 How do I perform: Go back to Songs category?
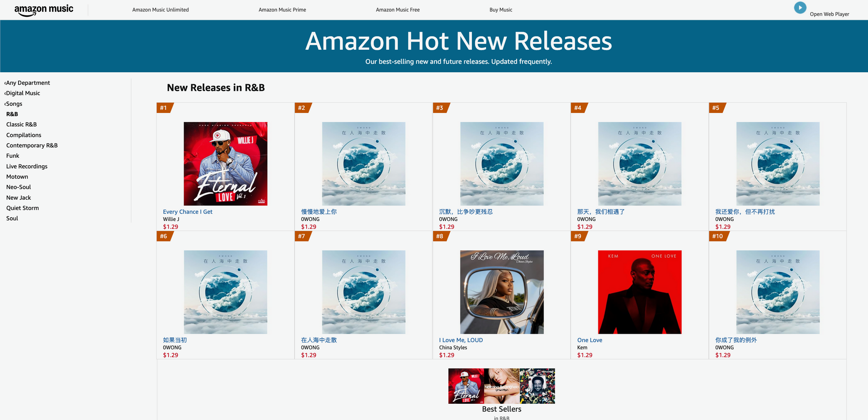pos(13,103)
